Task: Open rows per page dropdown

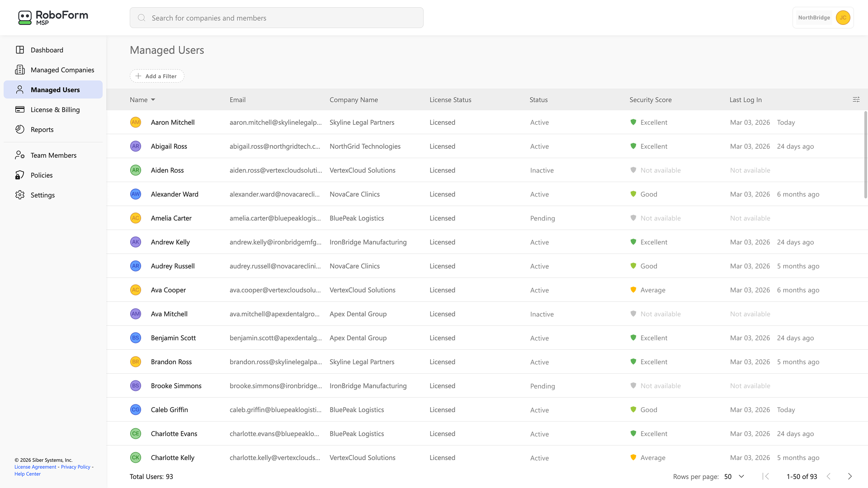Action: point(734,476)
